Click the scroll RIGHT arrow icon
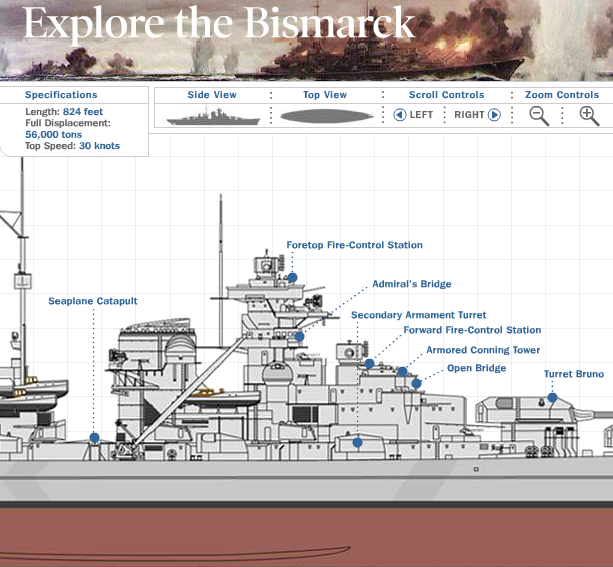The height and width of the screenshot is (567, 613). [x=495, y=115]
